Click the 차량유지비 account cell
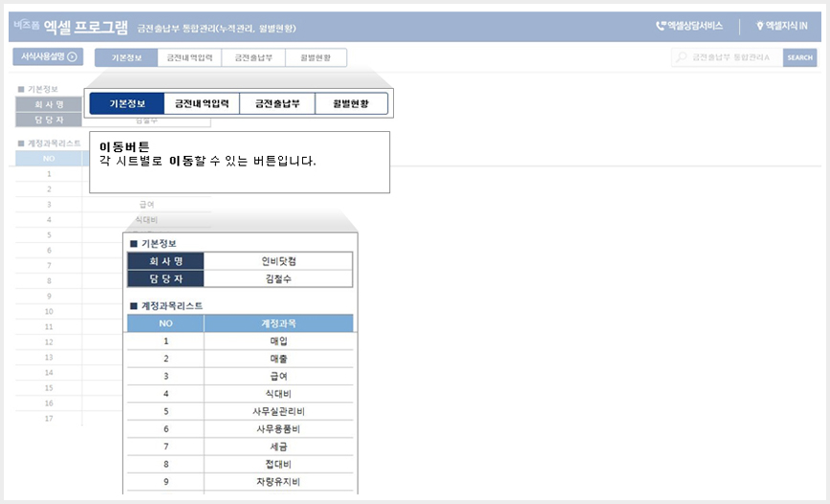Screen dimensions: 830x504 (x=278, y=481)
